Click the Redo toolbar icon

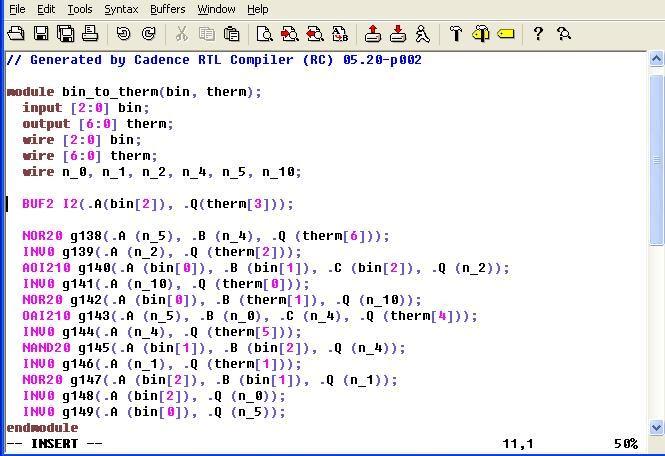pos(148,34)
